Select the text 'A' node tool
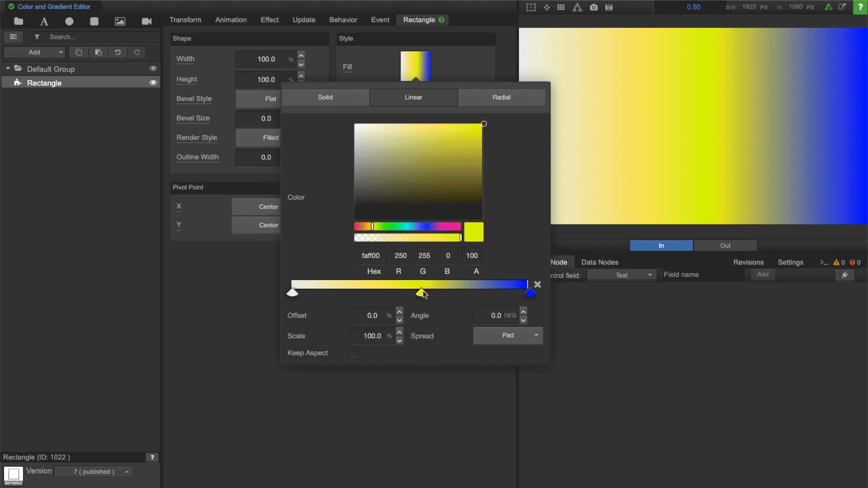Image resolution: width=868 pixels, height=488 pixels. 44,21
